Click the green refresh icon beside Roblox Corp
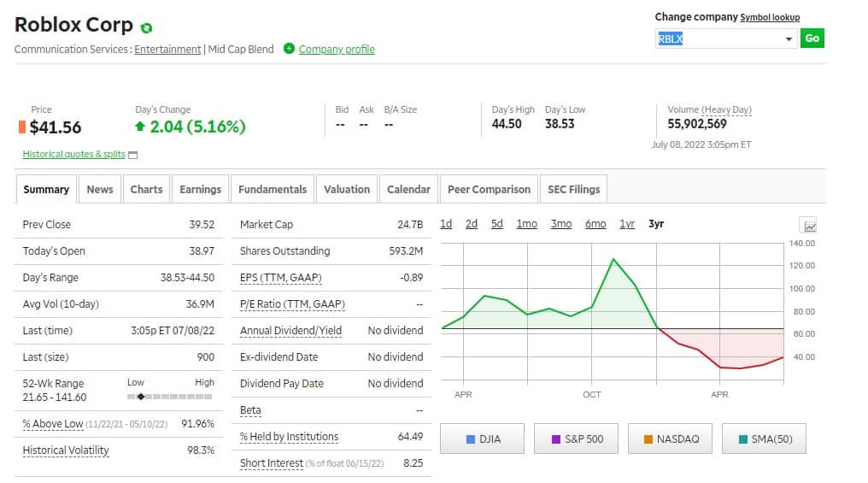Viewport: 868px width, 483px height. click(146, 27)
